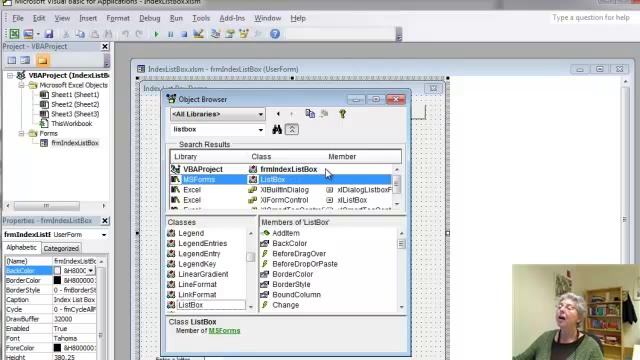Switch to the Alphabetic properties tab
This screenshot has width=640, height=360.
(x=22, y=248)
